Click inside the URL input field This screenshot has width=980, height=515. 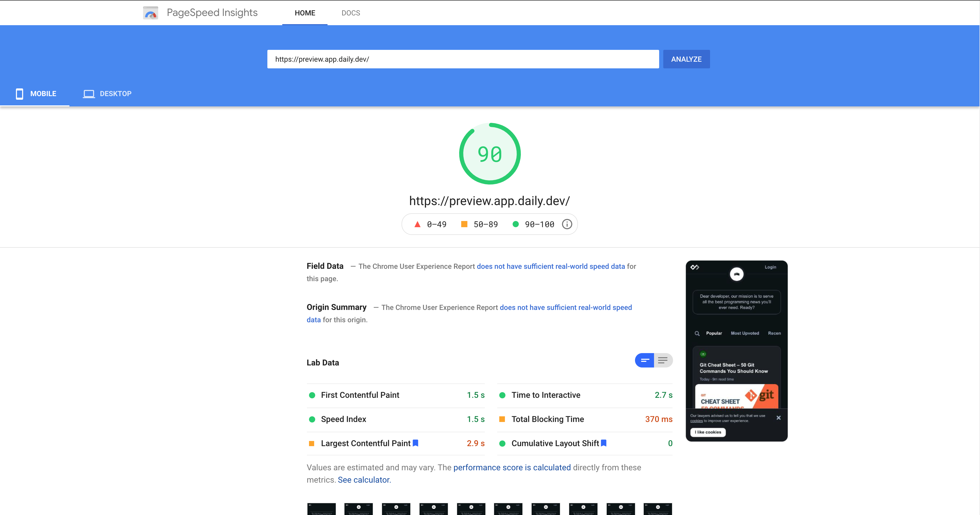[x=462, y=59]
